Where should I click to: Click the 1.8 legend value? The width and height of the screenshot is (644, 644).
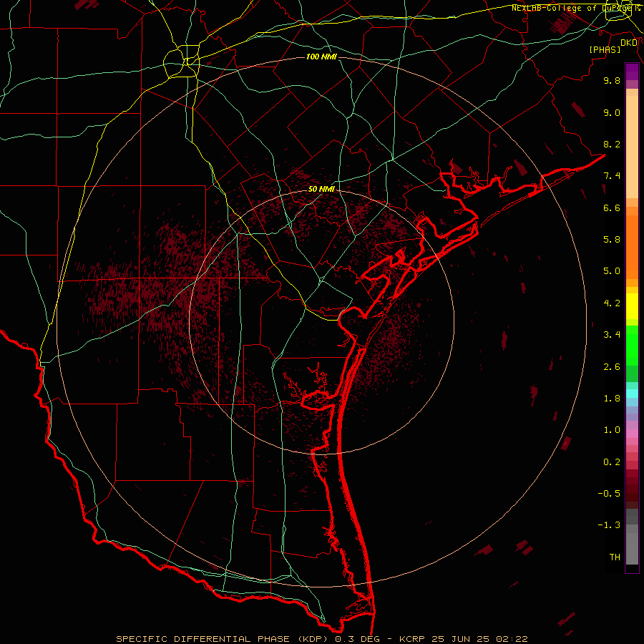612,399
